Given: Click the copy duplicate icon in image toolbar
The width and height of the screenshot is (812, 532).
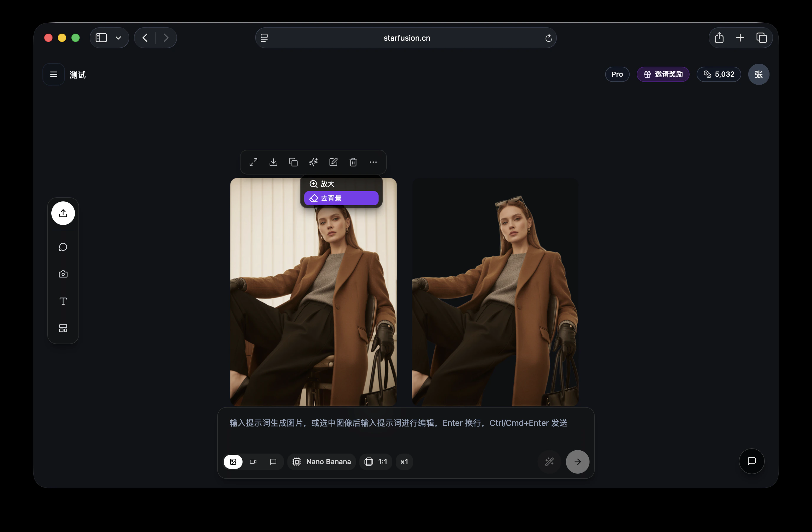Looking at the screenshot, I should [x=293, y=162].
